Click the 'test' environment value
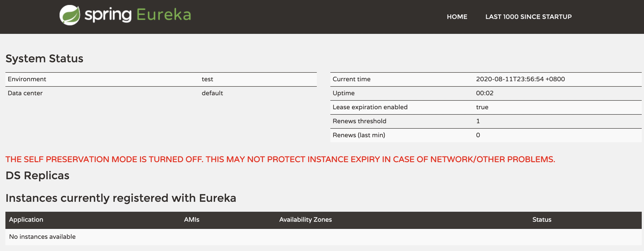The width and height of the screenshot is (644, 251). (x=207, y=79)
